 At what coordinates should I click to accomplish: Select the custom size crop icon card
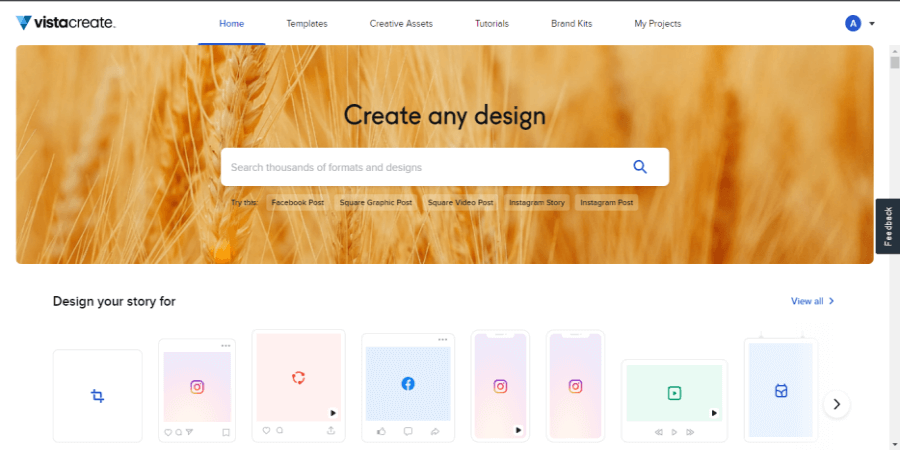pos(98,395)
